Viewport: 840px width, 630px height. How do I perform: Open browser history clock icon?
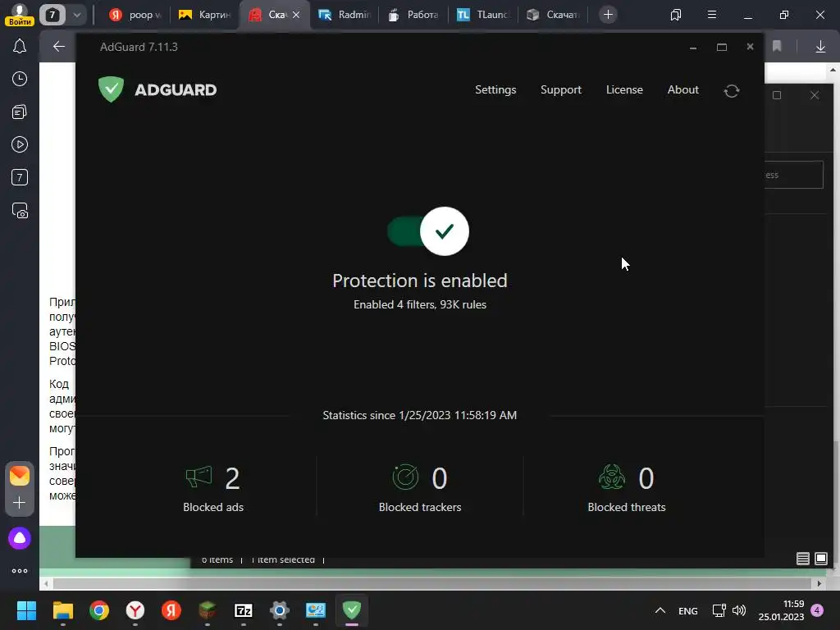click(x=20, y=80)
